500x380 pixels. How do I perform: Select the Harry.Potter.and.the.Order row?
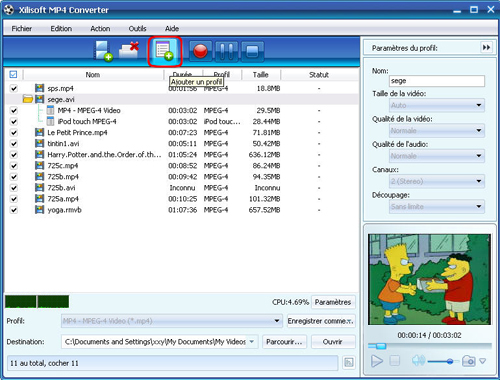click(182, 155)
